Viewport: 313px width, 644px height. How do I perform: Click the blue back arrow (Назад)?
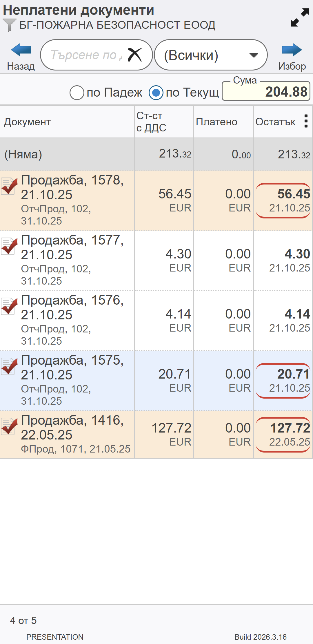tap(21, 50)
